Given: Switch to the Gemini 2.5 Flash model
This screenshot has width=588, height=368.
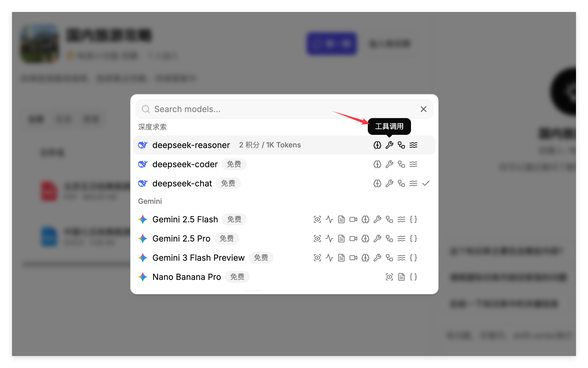Looking at the screenshot, I should point(284,219).
